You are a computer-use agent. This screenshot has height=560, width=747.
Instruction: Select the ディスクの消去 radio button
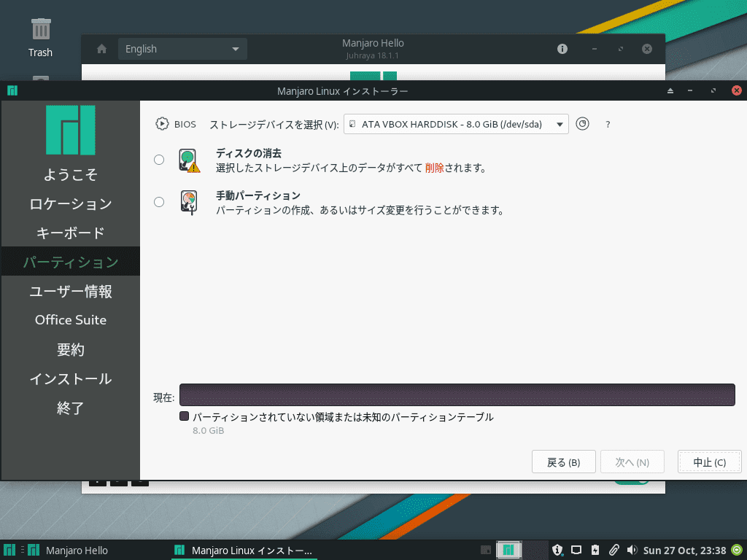point(159,160)
